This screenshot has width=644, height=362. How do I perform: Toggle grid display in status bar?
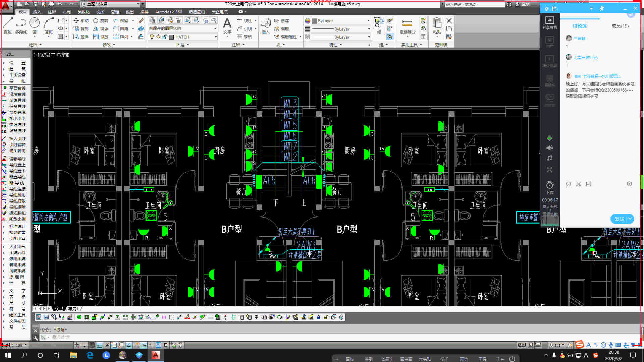click(92, 345)
